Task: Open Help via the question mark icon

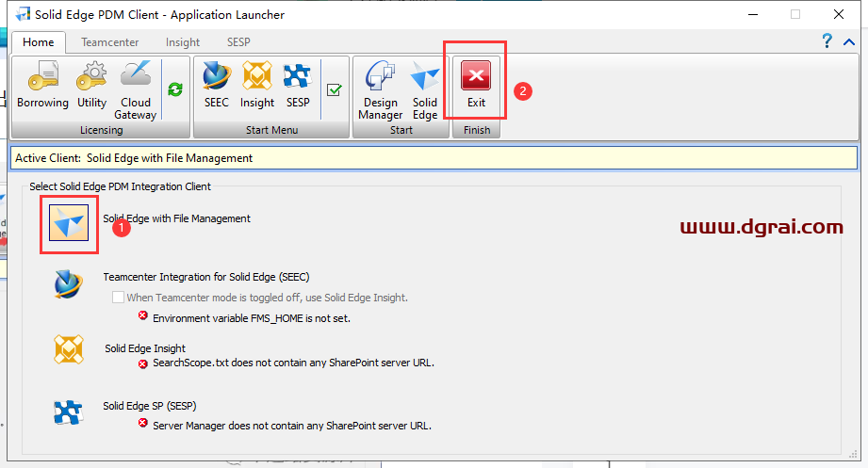Action: coord(827,40)
